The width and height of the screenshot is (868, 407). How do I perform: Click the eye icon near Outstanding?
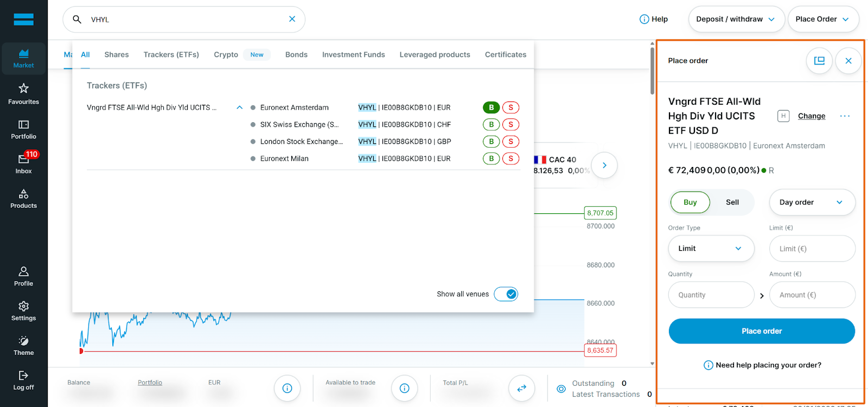(x=561, y=389)
